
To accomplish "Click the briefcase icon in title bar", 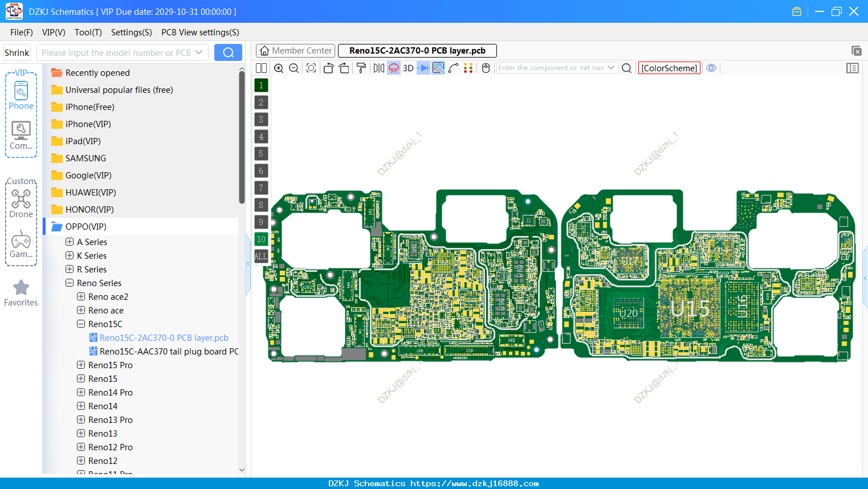I will (x=797, y=11).
